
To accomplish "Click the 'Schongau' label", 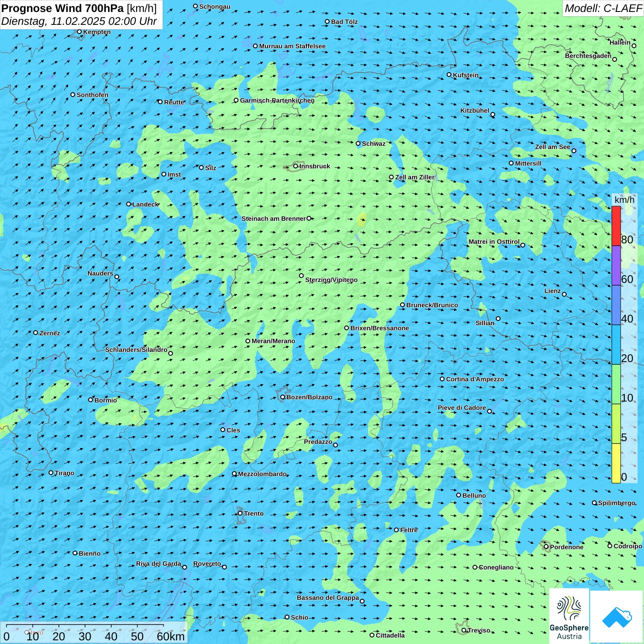I will click(215, 6).
